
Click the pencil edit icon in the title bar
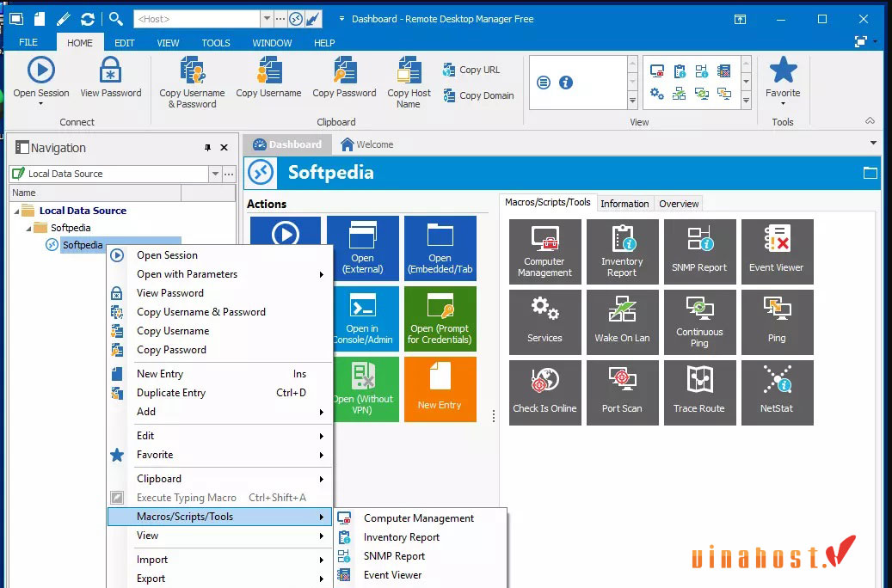[x=63, y=19]
